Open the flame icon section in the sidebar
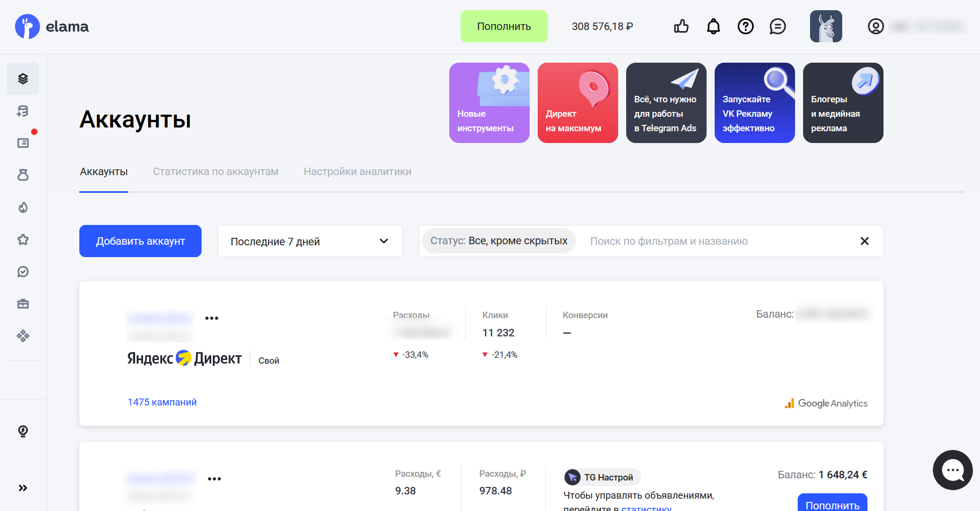Image resolution: width=980 pixels, height=511 pixels. tap(23, 207)
